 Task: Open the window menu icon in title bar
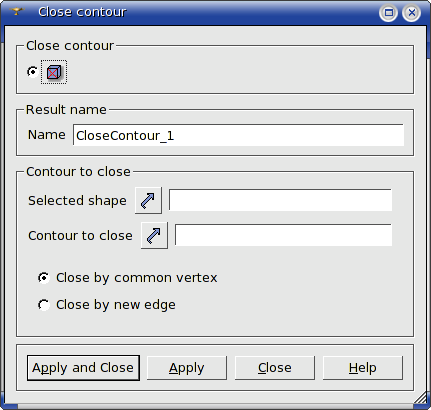(17, 12)
